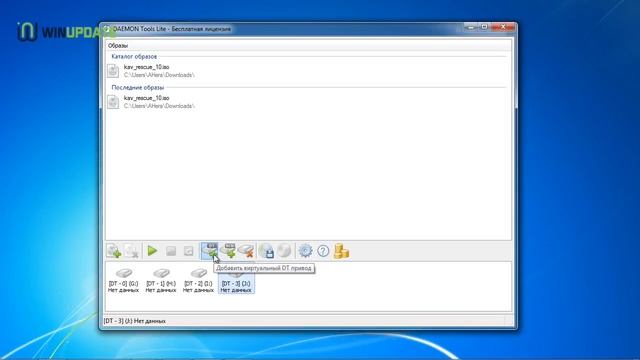Viewport: 640px width, 360px height.
Task: Select virtual drive [DT - 1] (H:)
Action: click(161, 280)
